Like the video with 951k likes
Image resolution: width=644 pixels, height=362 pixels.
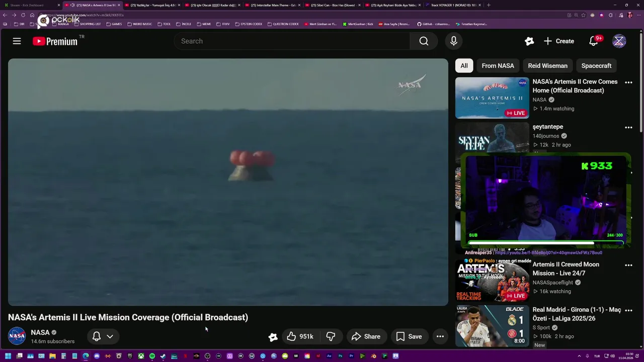(x=300, y=336)
